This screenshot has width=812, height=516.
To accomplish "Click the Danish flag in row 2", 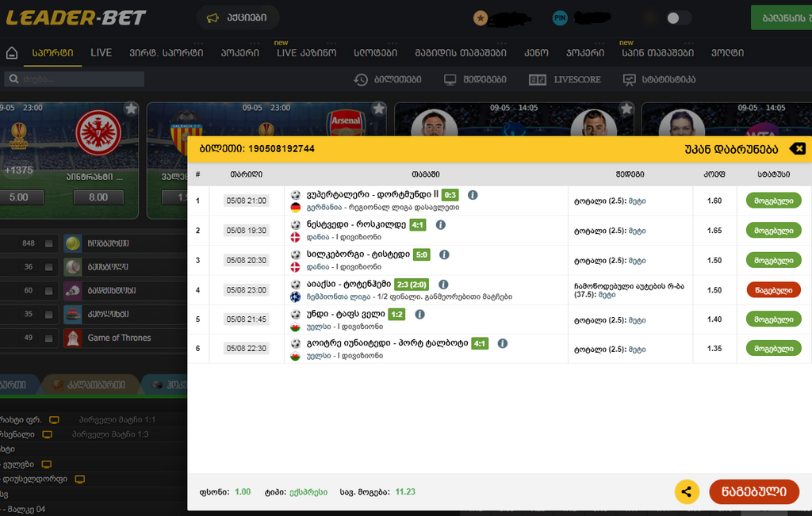I will [x=296, y=238].
